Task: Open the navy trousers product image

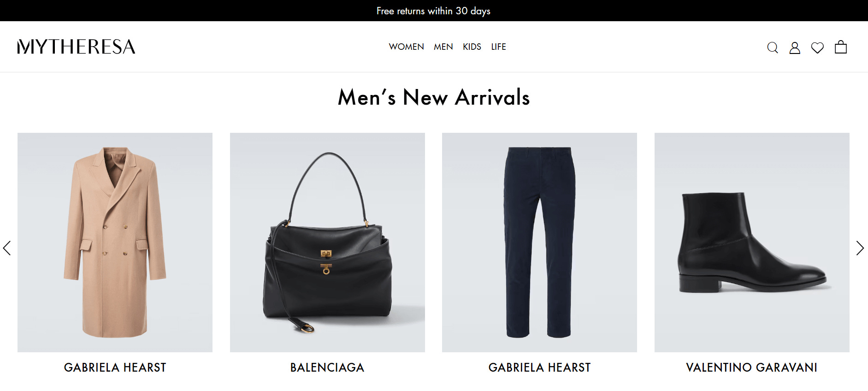Action: coord(539,243)
